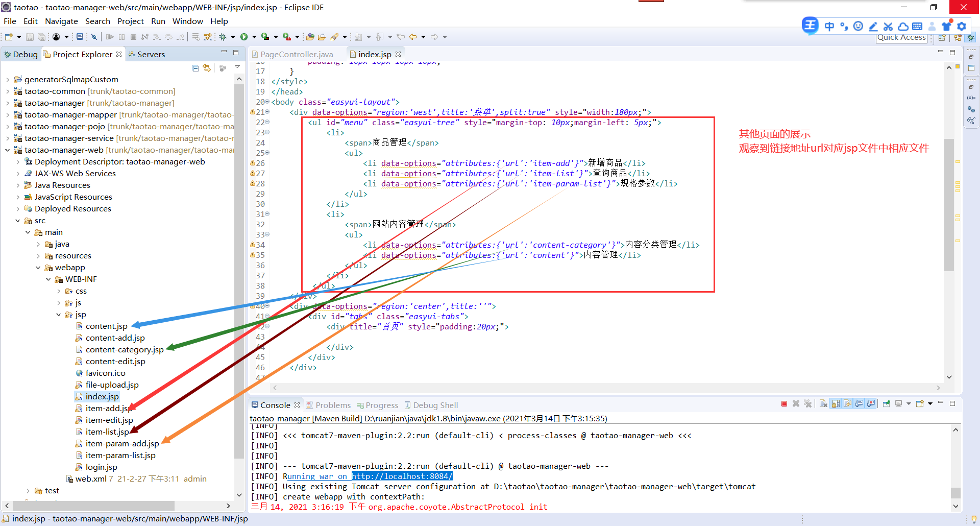Switch to the Debug perspective bug icon
Screen dimensions: 980x526
coord(971,38)
